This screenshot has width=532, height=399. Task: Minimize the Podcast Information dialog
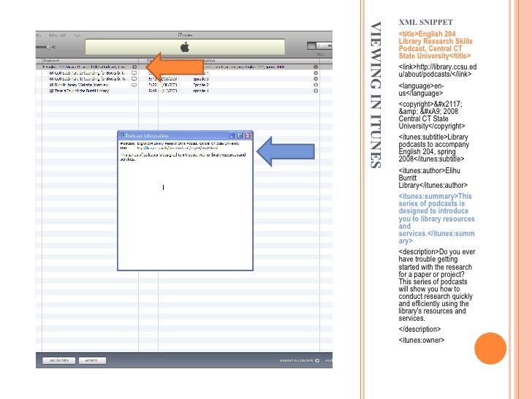pyautogui.click(x=232, y=136)
